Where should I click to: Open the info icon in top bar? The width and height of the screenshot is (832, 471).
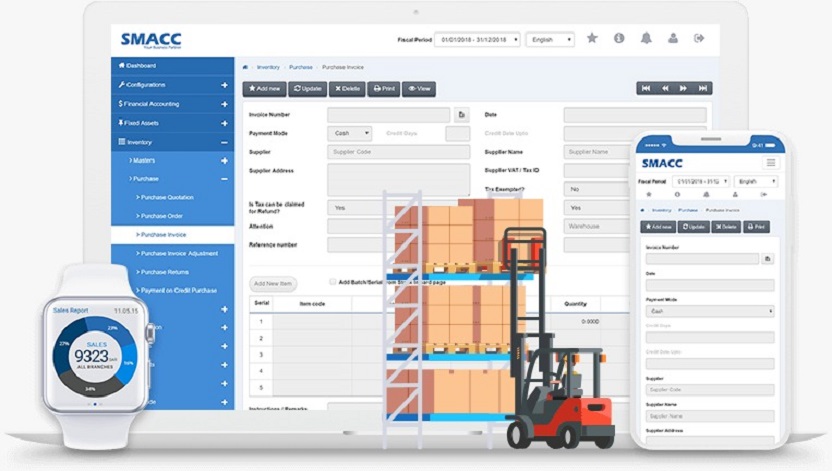pyautogui.click(x=619, y=38)
